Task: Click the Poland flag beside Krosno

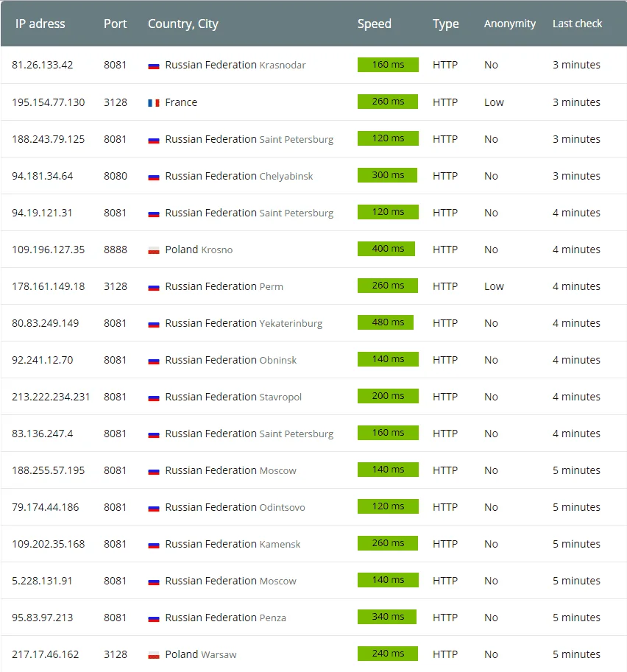Action: point(153,250)
